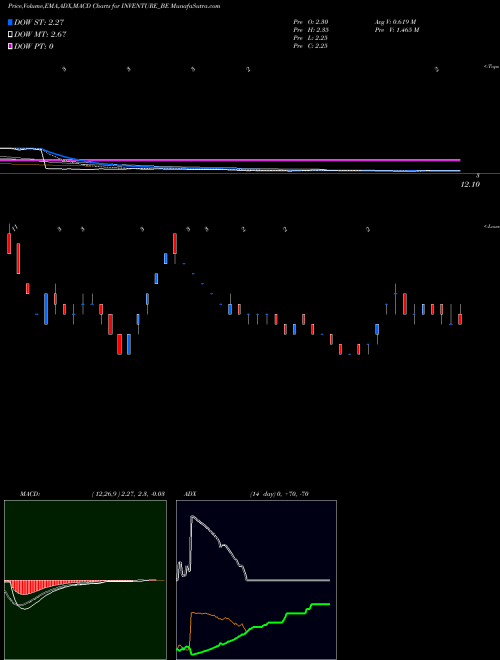
Task: Click the '<Tops' marker label
Action: point(492,67)
